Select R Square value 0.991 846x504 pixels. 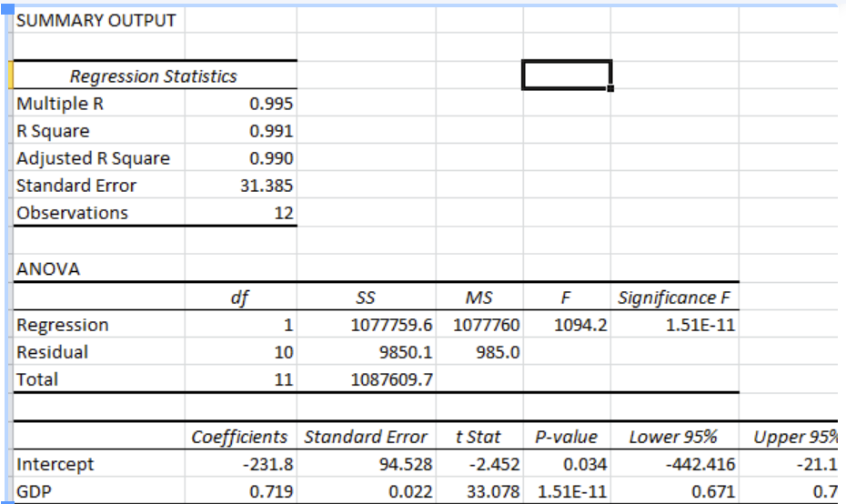click(241, 131)
